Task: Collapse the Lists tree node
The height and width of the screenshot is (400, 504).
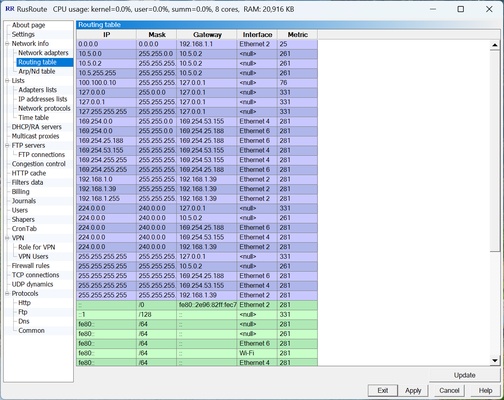Action: click(7, 81)
